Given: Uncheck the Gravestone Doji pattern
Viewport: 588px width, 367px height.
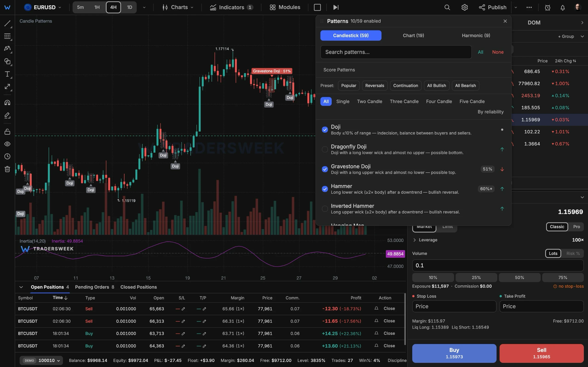Looking at the screenshot, I should [x=325, y=169].
